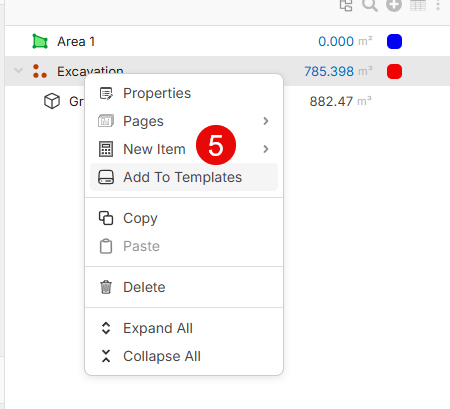Open the table grid view icon
Screen dimensions: 450x409
pyautogui.click(x=418, y=5)
